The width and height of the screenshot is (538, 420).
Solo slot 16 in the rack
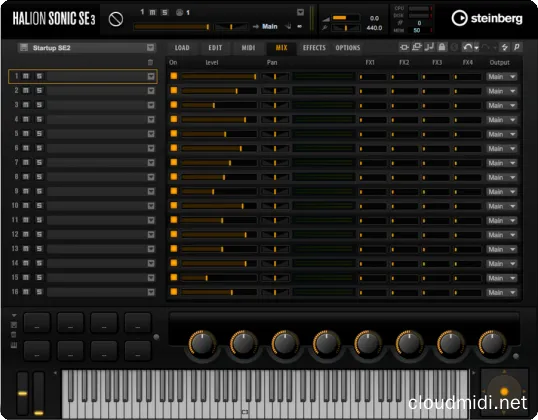pos(39,292)
